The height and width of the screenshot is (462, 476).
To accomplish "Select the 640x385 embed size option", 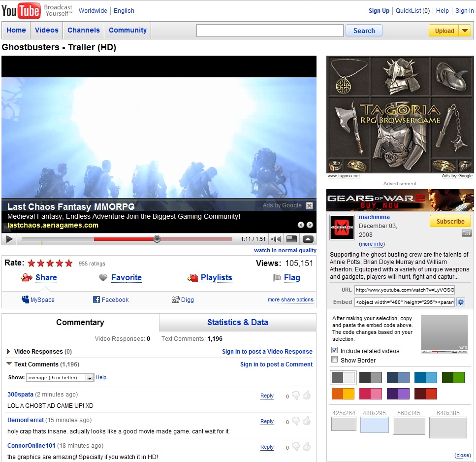I will [x=447, y=427].
